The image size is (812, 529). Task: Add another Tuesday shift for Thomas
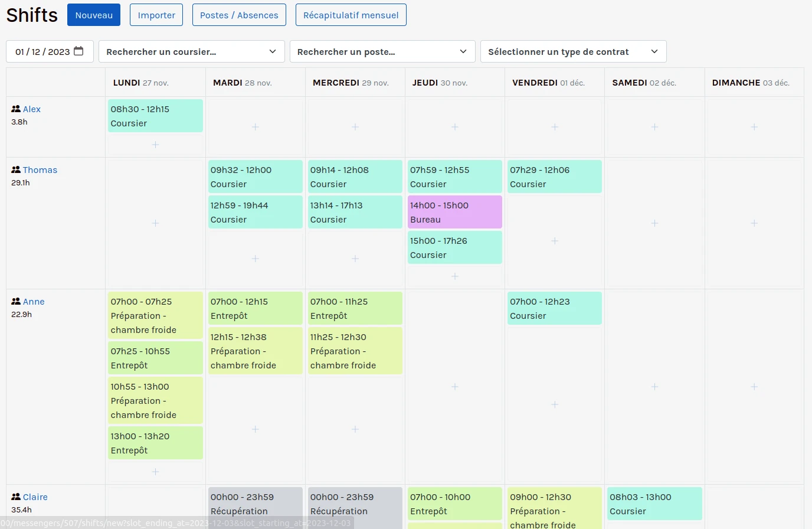tap(255, 259)
